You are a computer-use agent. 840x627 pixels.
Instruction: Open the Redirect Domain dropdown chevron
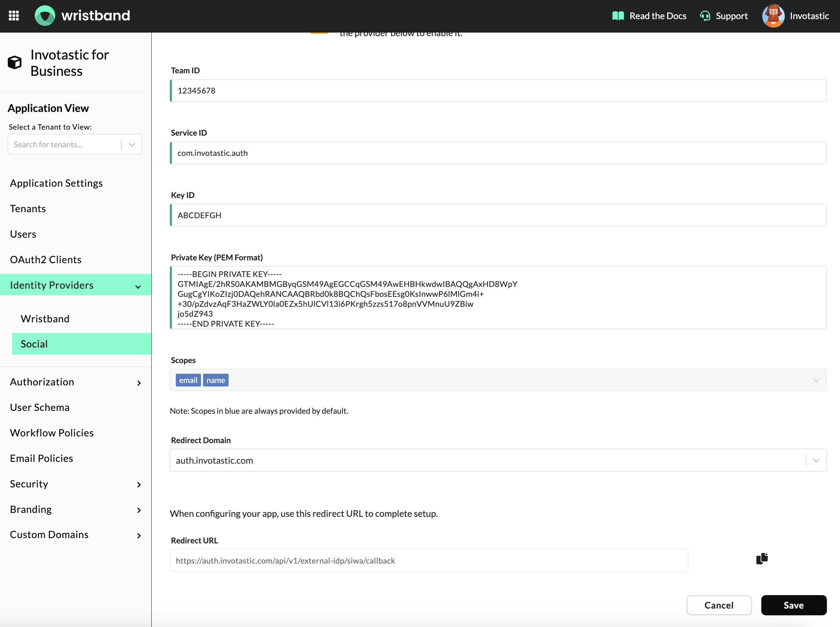click(816, 461)
